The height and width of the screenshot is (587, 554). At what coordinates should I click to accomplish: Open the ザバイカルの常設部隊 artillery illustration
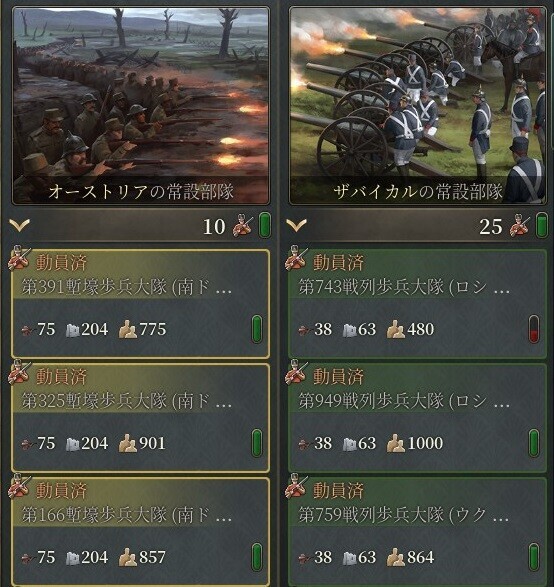(418, 106)
